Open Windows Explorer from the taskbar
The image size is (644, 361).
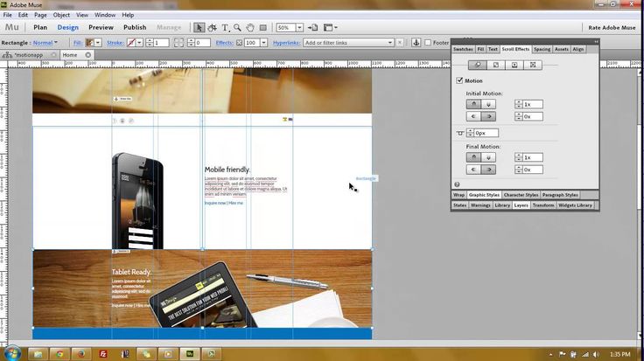(38, 354)
